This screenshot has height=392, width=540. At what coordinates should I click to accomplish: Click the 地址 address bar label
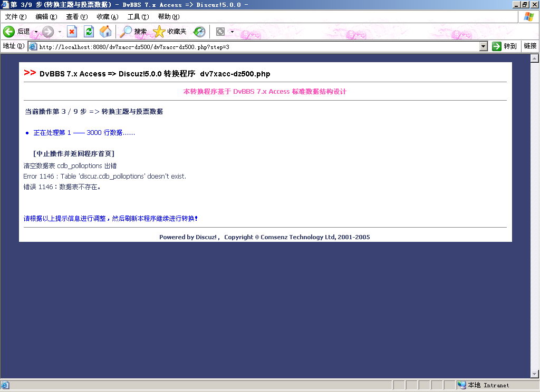click(13, 46)
